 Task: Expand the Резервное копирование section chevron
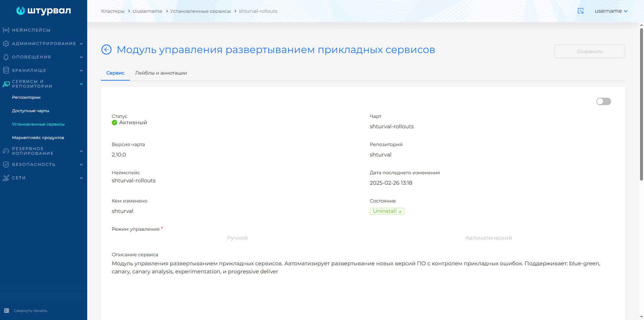[81, 151]
